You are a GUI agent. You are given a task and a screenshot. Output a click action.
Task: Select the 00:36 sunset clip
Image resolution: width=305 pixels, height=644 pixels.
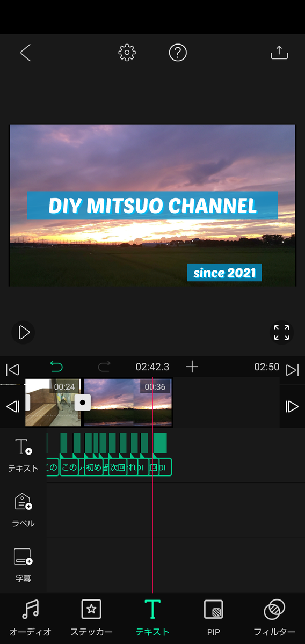(128, 402)
